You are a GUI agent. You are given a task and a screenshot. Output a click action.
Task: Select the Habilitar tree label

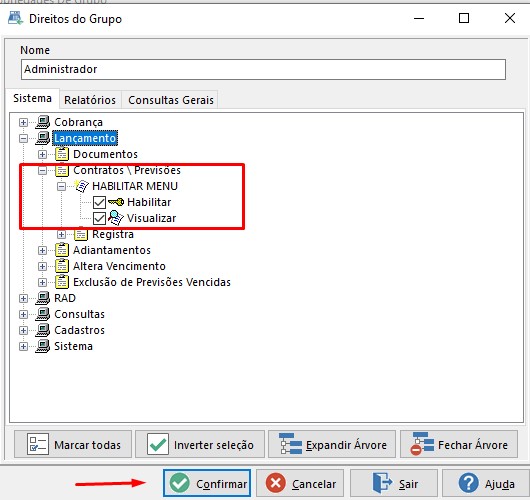tap(149, 202)
